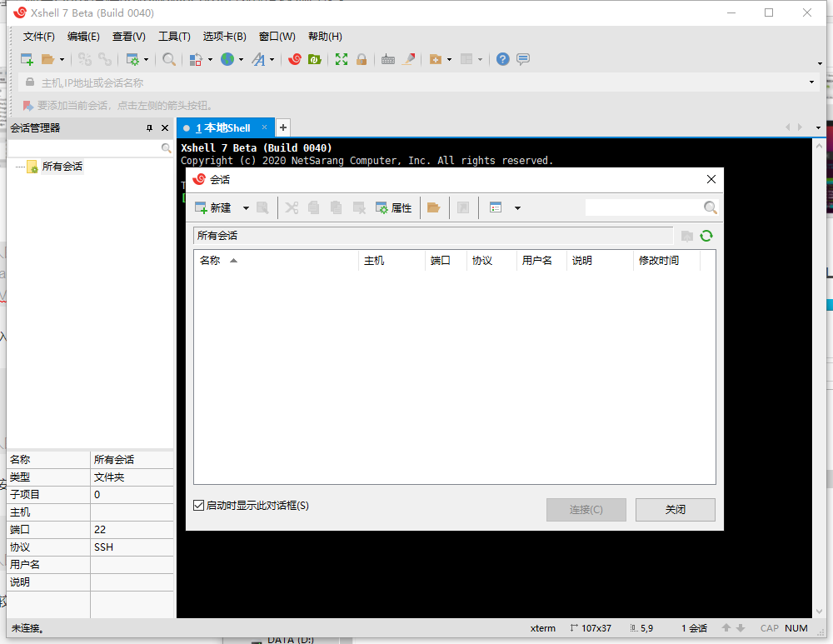833x644 pixels.
Task: Refresh the session list with green arrows icon
Action: pyautogui.click(x=706, y=236)
